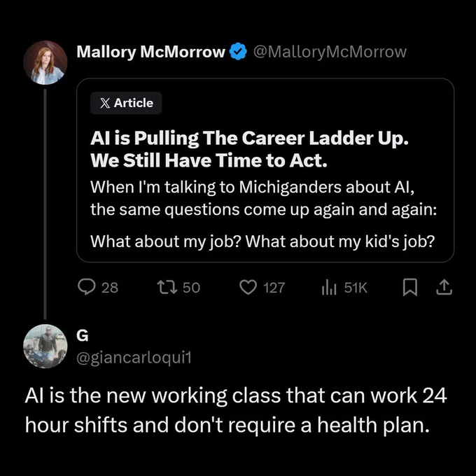Open the AI Career Ladder article headline
The image size is (476, 476).
249,149
